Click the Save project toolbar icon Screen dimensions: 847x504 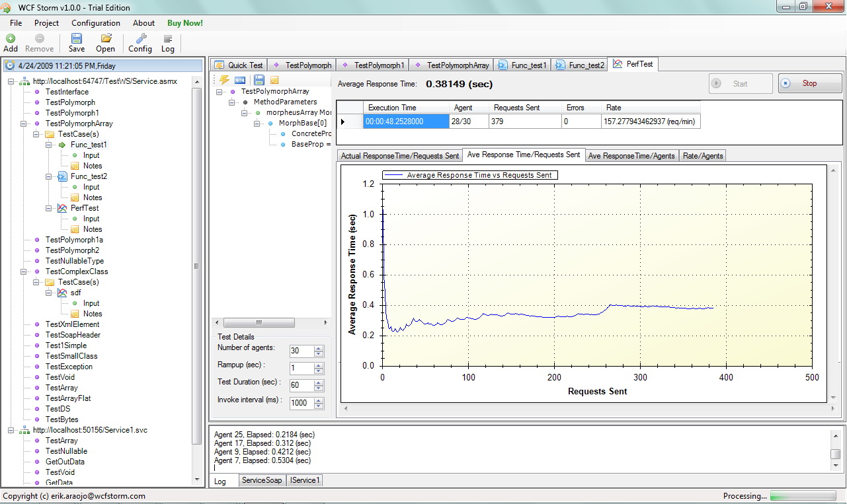tap(77, 43)
